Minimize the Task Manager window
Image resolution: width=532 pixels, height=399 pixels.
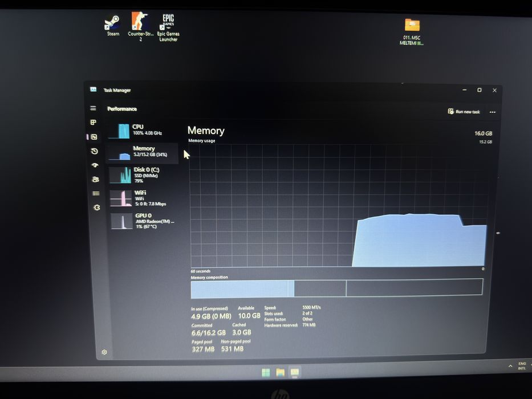point(465,90)
